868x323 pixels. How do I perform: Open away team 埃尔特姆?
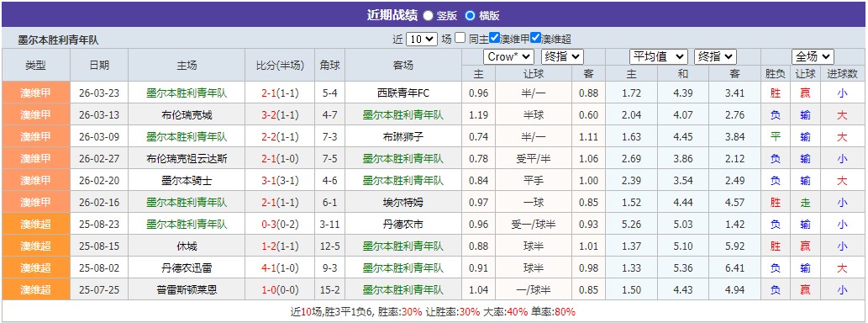(x=403, y=203)
